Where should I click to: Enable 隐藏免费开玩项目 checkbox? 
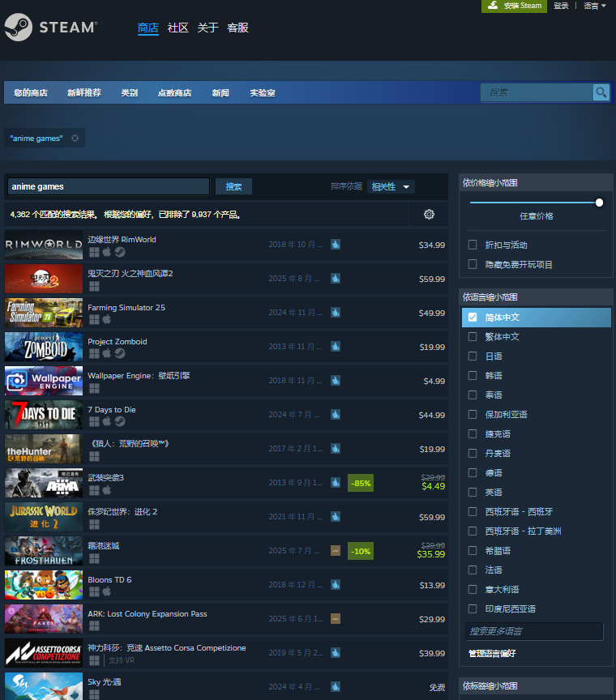pos(473,264)
